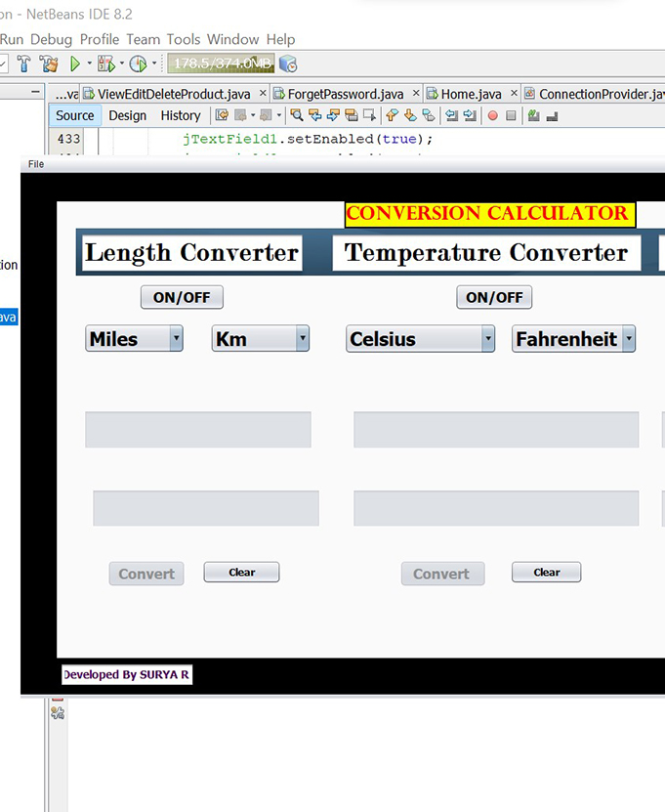The image size is (665, 812).
Task: Click the Shift Line Right icon
Action: [x=470, y=115]
